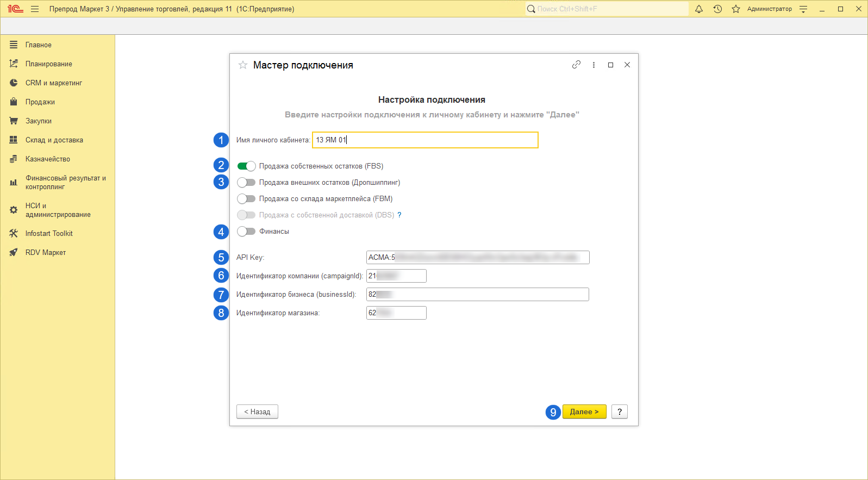Click the RDV Маркет rocket icon
Screen dimensions: 868x480
click(x=14, y=252)
